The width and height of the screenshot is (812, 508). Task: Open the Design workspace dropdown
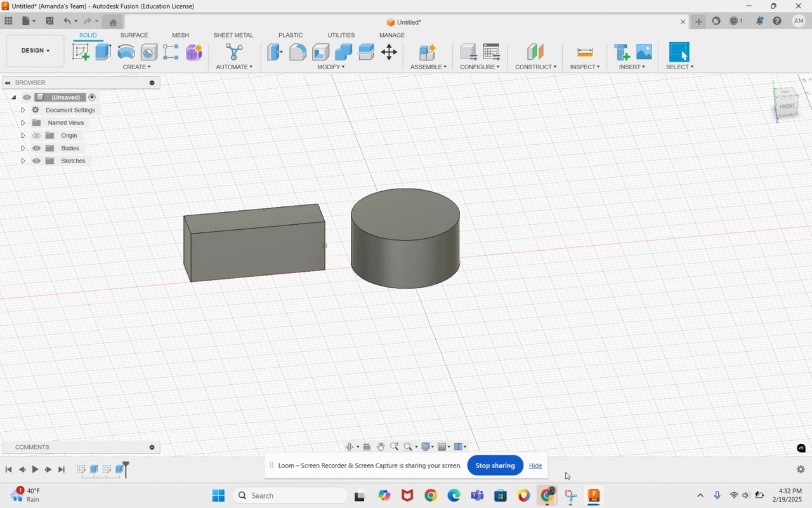pos(35,51)
